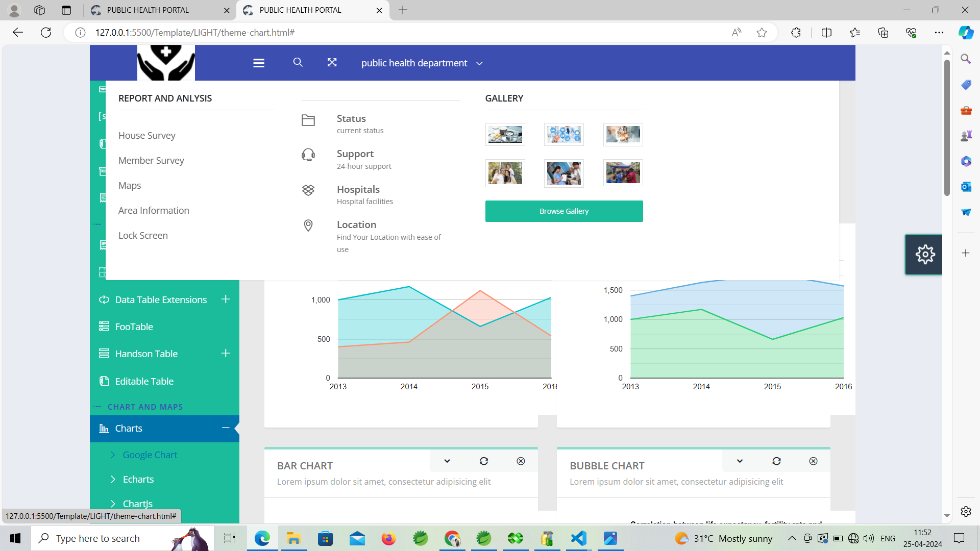Open the Echarts submenu item
Viewport: 980px width, 551px height.
point(138,479)
